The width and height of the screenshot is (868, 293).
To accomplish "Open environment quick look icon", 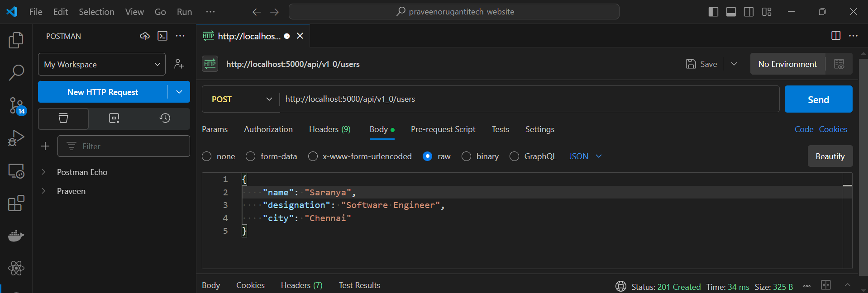I will click(839, 64).
